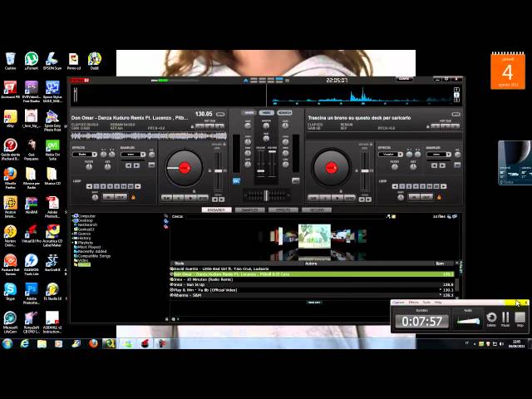Select the Scratch panel tab

(284, 113)
